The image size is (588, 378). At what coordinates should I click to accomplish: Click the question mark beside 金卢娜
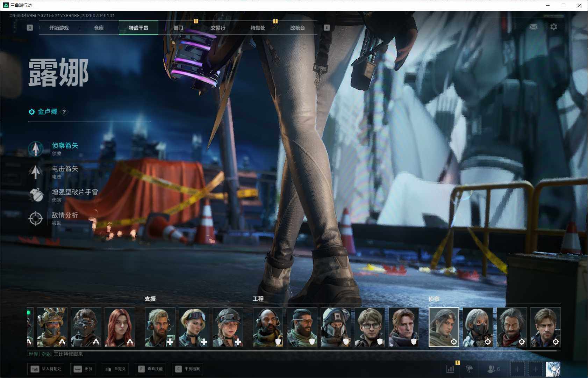pos(64,112)
